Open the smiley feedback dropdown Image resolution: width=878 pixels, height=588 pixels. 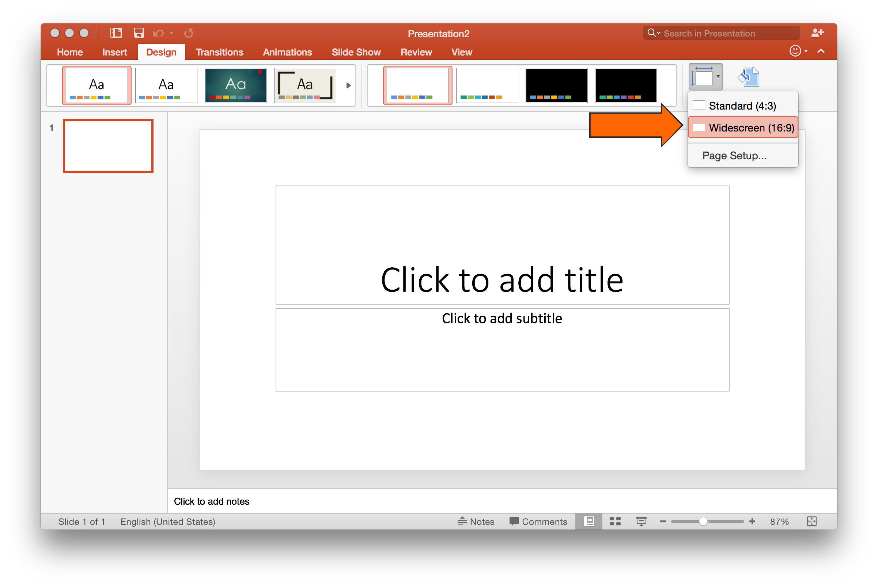click(x=799, y=51)
